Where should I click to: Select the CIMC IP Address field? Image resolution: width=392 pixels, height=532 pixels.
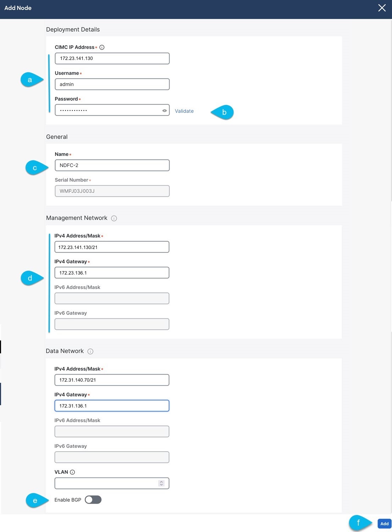point(112,58)
